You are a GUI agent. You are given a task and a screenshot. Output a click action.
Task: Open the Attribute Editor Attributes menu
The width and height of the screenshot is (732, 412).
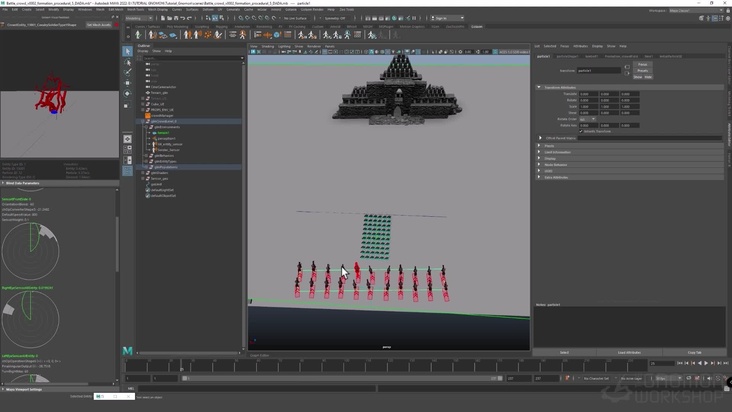coord(580,46)
